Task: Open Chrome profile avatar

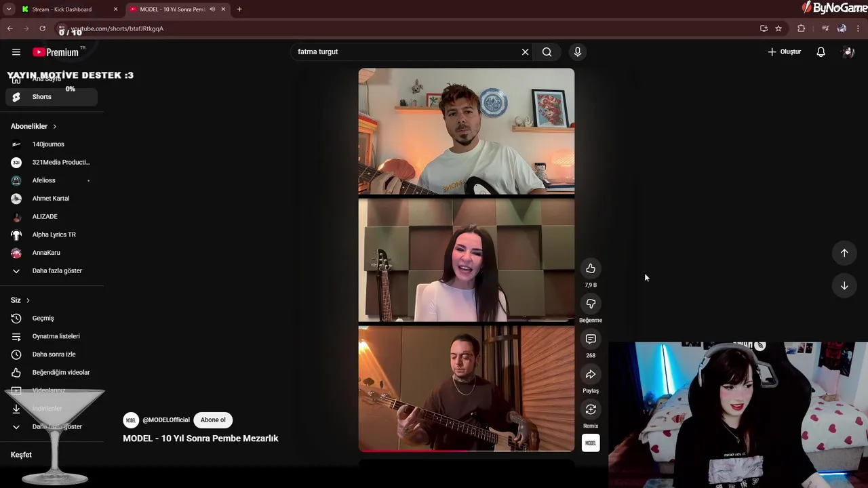Action: pos(842,28)
